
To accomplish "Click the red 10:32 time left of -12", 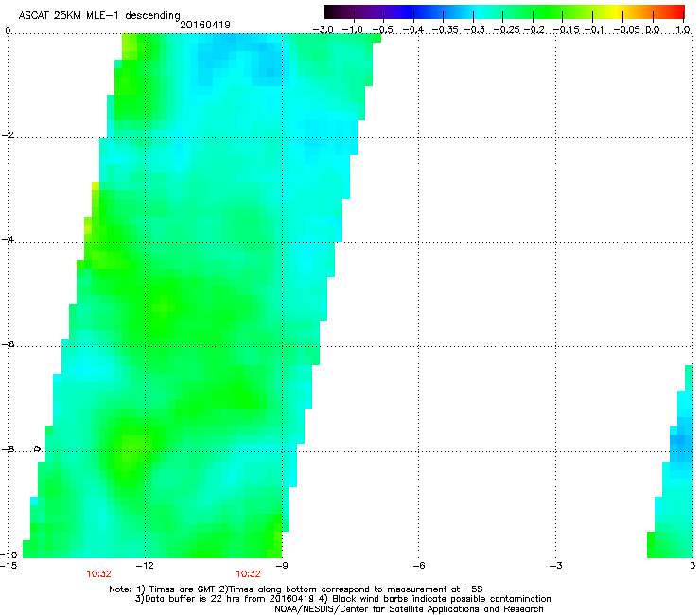I will pyautogui.click(x=98, y=574).
